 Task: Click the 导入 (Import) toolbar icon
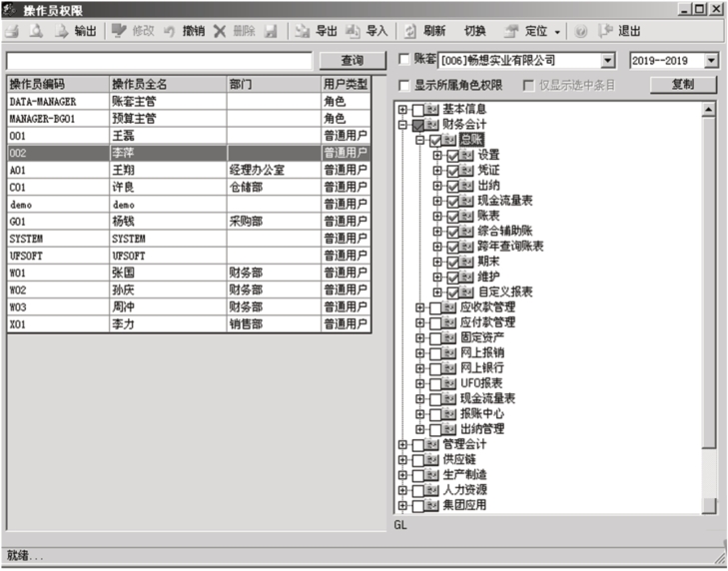point(365,31)
